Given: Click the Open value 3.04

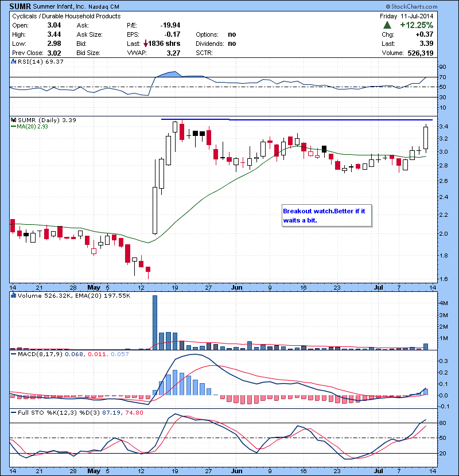Looking at the screenshot, I should coord(54,25).
